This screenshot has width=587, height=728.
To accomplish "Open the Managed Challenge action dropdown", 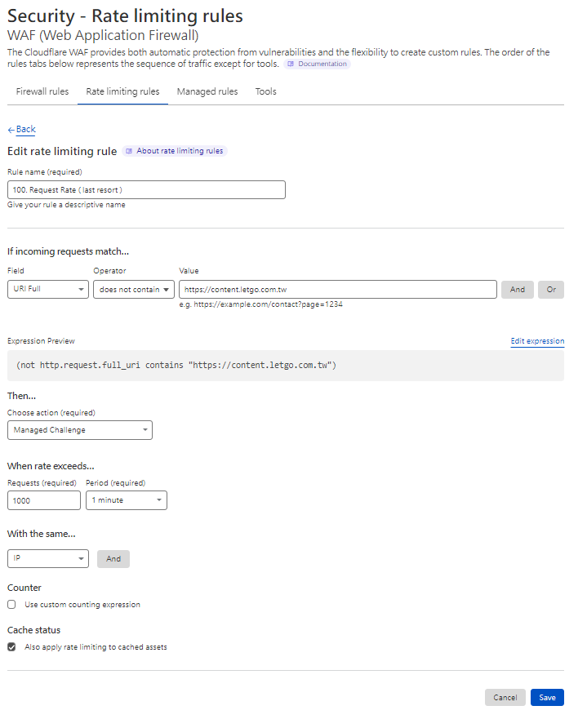I will point(80,429).
